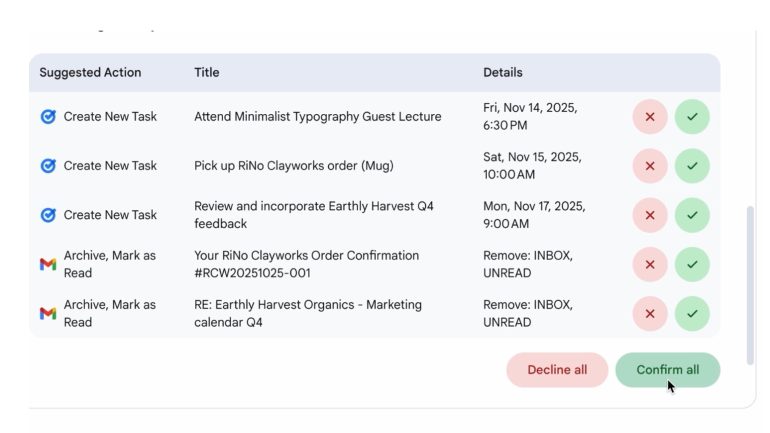Accept the Attend Minimalist Typography Guest Lecture task
Viewport: 770px width, 433px height.
(x=692, y=117)
